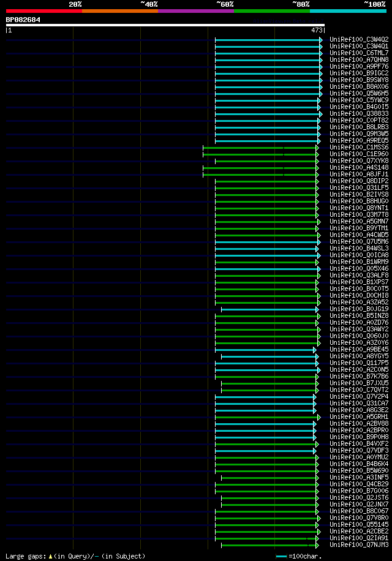
Task: Select the UniRef100_Q55145 label
Action: click(359, 525)
